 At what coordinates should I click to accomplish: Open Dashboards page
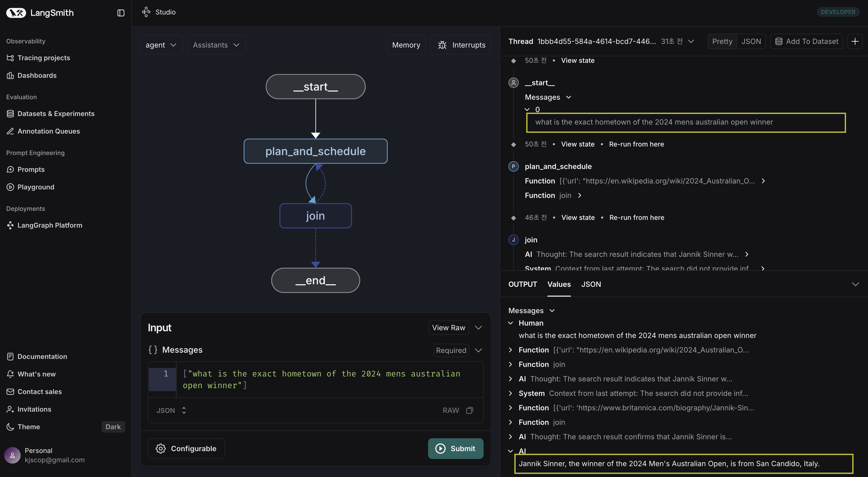(37, 75)
